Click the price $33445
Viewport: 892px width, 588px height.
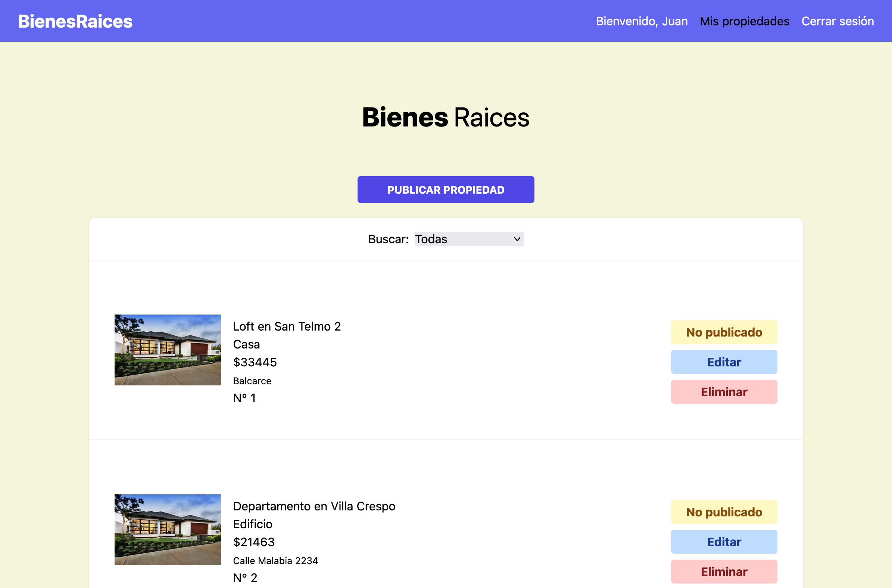(255, 362)
